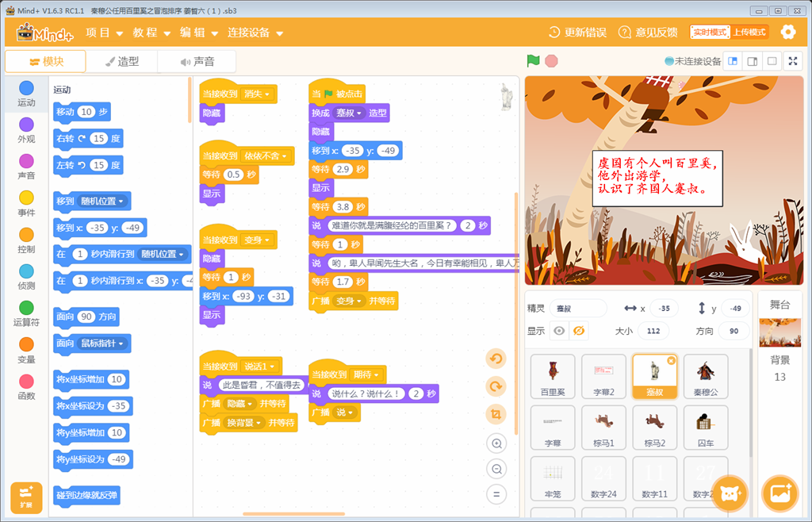Switch to hidden stage layout icon
The height and width of the screenshot is (522, 812).
point(772,61)
